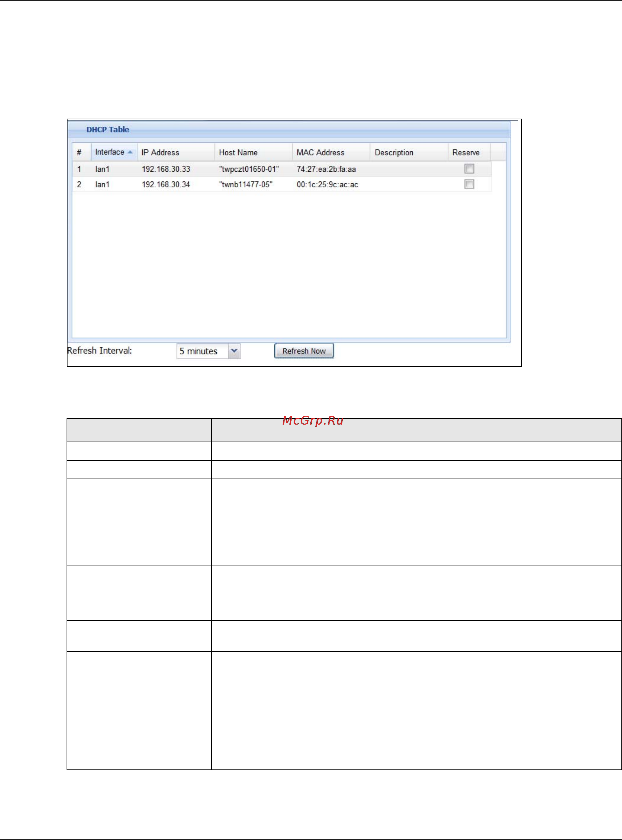Screen dimensions: 622x840
Task: Select MAC address 74:27:ea:2b:fa:aa
Action: (x=326, y=169)
